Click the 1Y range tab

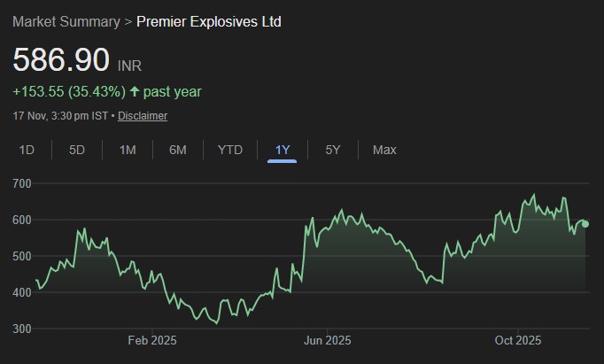283,150
